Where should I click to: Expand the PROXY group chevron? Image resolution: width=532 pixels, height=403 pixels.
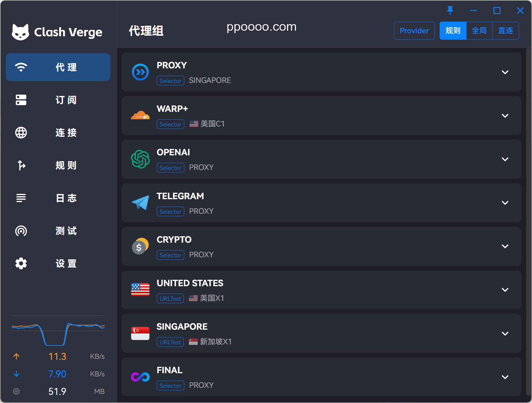(x=505, y=72)
